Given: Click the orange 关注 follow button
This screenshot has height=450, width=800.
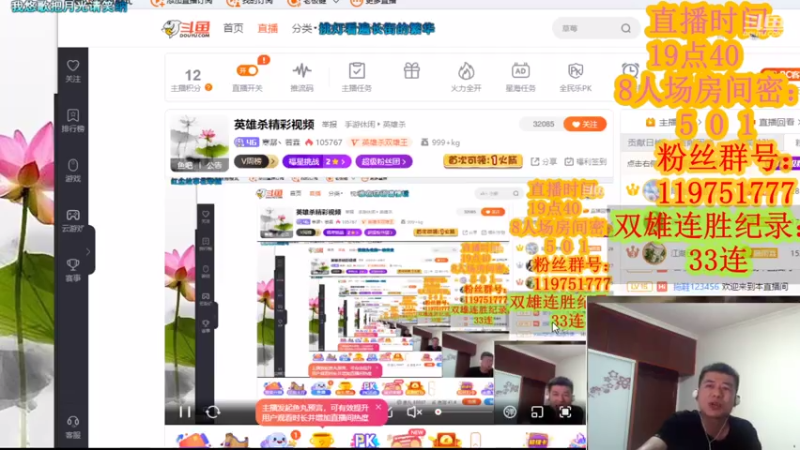Looking at the screenshot, I should point(585,124).
